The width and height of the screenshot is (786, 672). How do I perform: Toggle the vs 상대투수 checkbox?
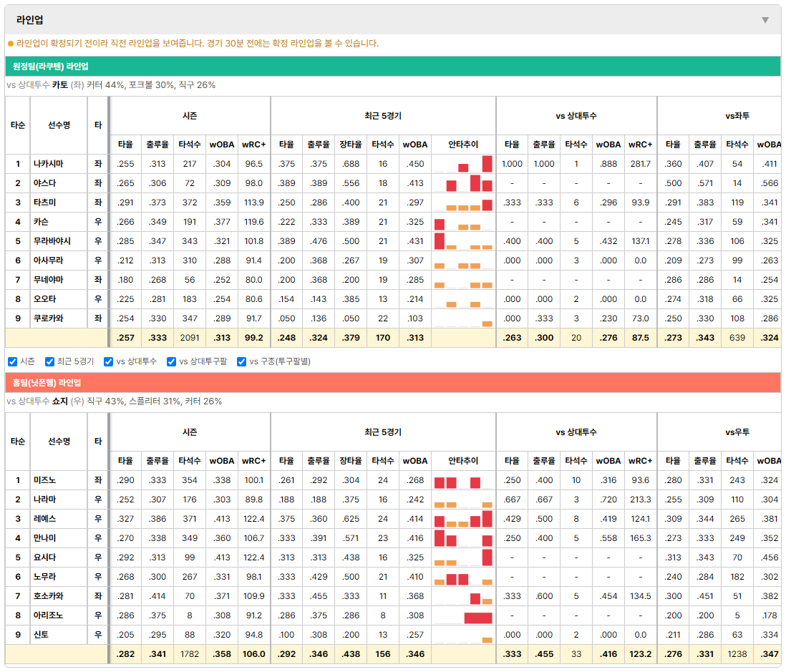108,362
